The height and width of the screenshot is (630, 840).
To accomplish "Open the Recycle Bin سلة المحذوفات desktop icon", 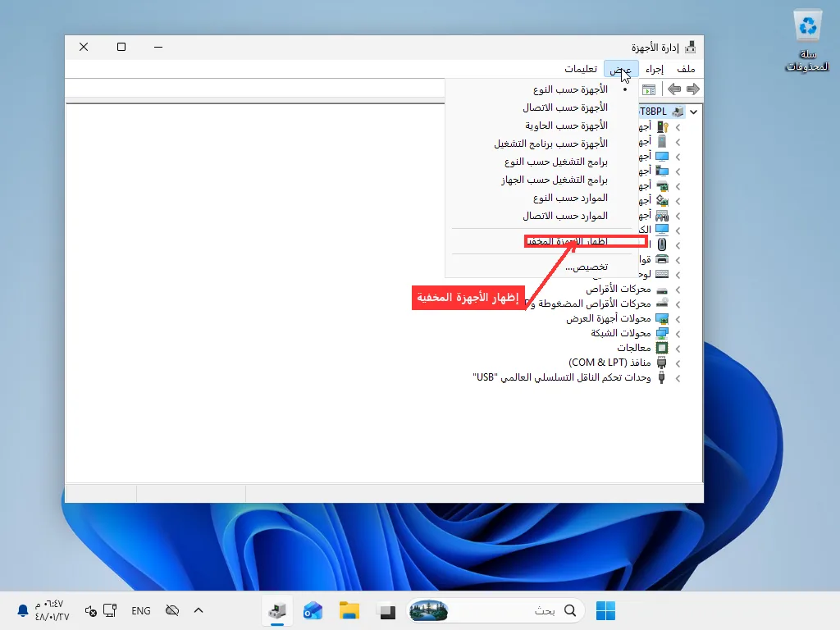I will click(807, 40).
